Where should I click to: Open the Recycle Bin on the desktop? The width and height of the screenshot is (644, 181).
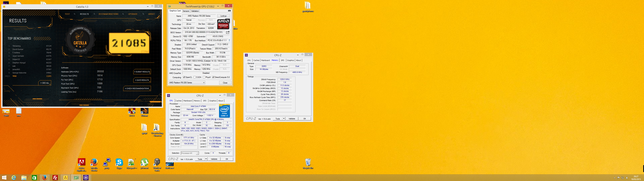tap(308, 164)
